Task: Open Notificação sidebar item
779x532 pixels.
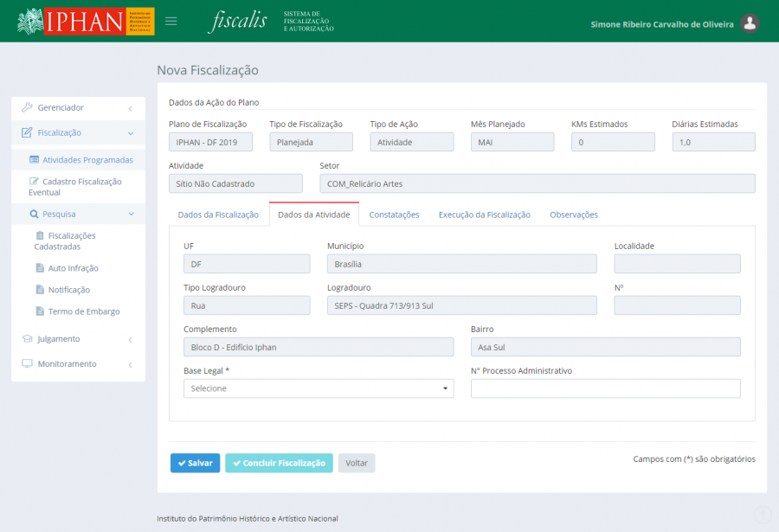Action: click(x=68, y=290)
